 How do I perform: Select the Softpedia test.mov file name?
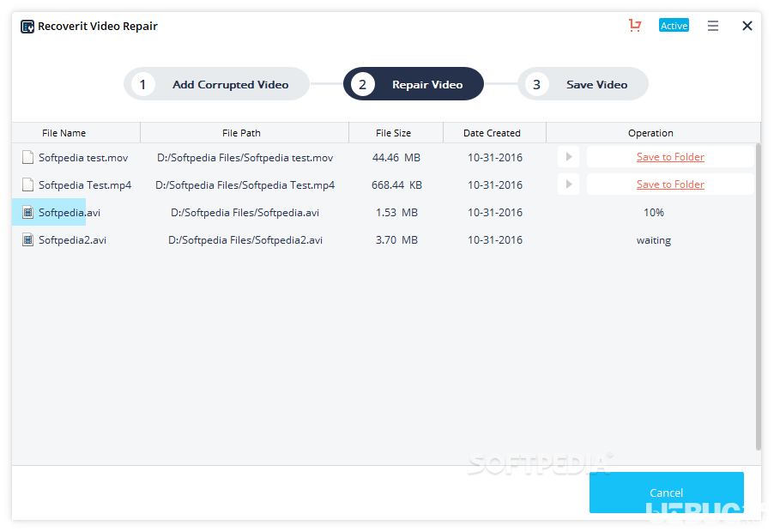pos(83,157)
